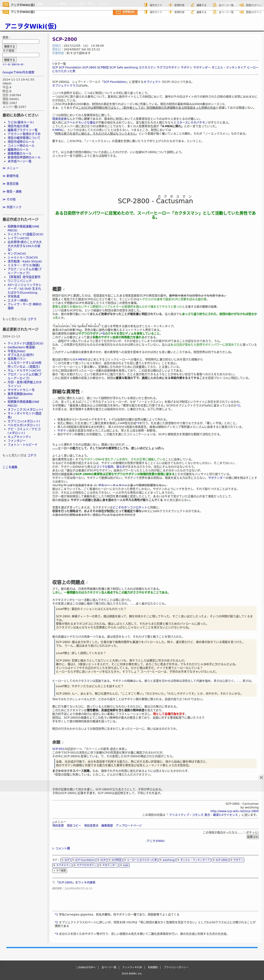Open アットウィキTOP footer link
Image resolution: width=264 pixels, height=980 pixels.
(x=132, y=967)
